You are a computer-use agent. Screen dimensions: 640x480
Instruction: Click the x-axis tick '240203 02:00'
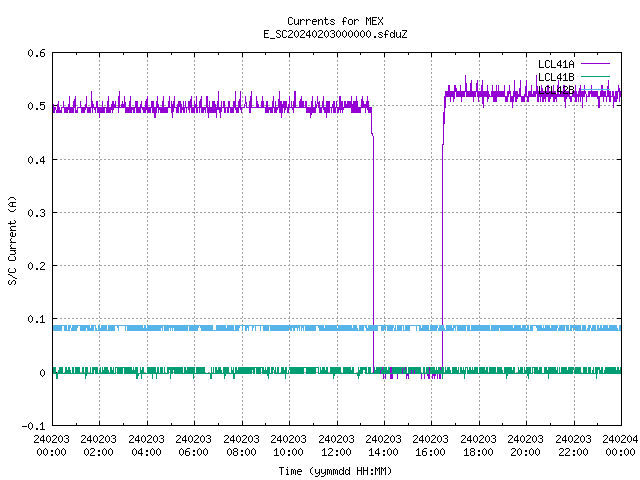point(98,446)
